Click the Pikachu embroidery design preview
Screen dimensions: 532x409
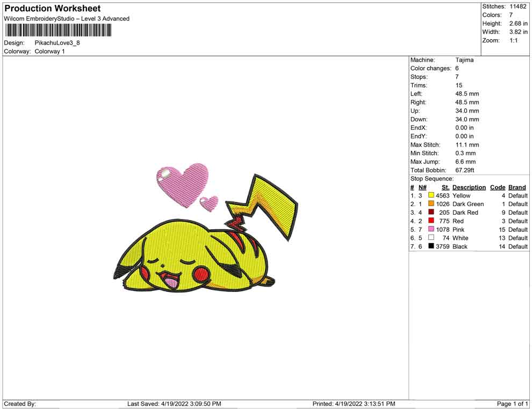point(206,228)
